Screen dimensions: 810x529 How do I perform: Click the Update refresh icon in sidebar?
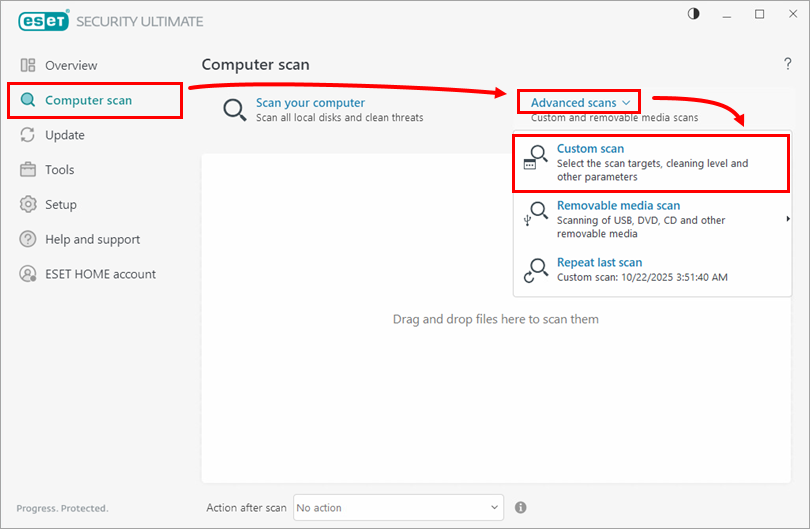[28, 135]
